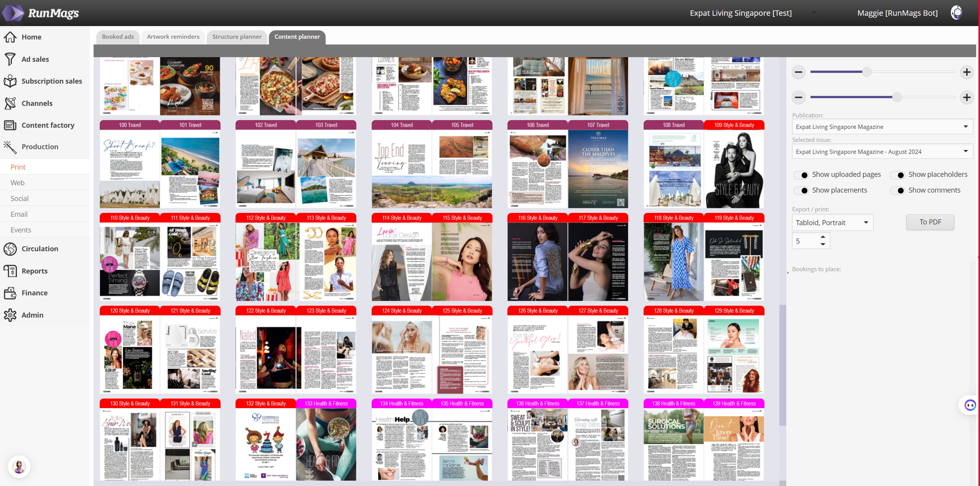Open the Channels icon in the sidebar
This screenshot has height=486, width=980.
click(x=10, y=103)
